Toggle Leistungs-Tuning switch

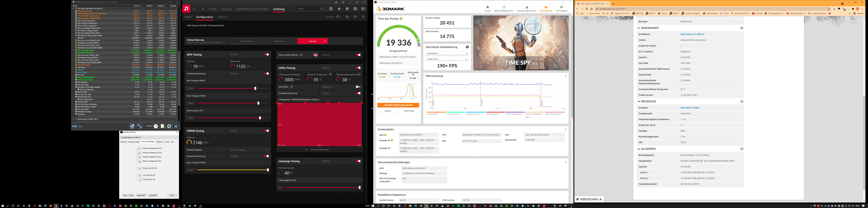coord(358,161)
